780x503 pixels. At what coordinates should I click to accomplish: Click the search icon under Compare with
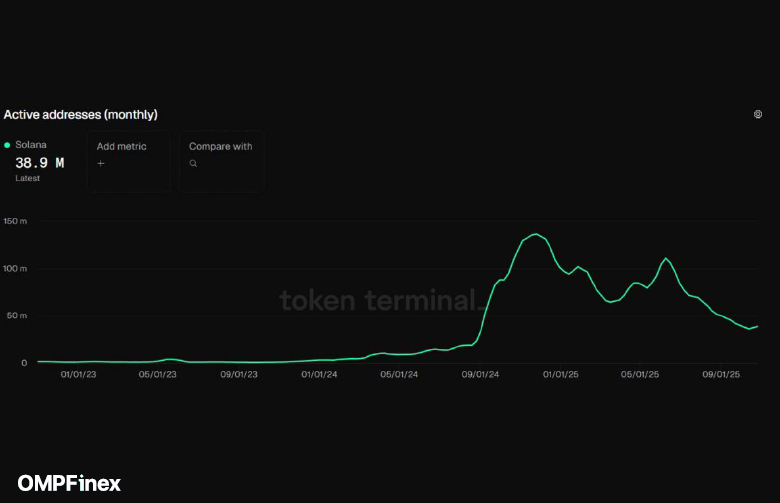(x=193, y=163)
